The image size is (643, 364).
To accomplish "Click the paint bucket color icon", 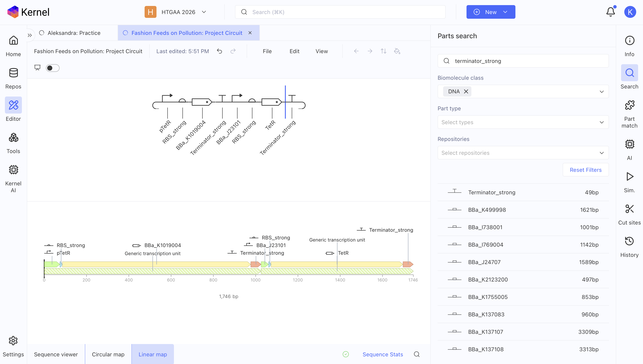I will [397, 51].
